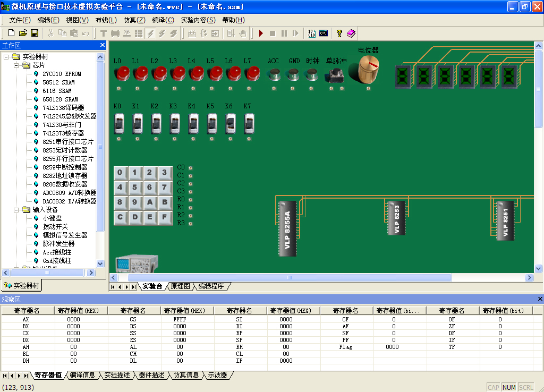Open the 仿真(Z) menu
This screenshot has height=392, width=544.
click(x=134, y=20)
